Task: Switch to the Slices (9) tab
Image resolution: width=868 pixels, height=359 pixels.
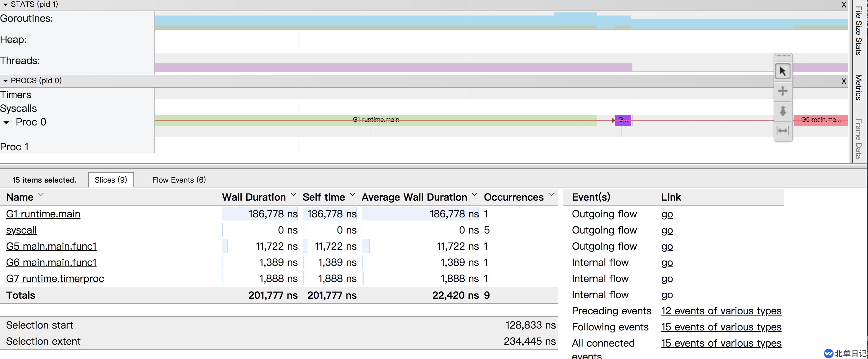Action: tap(111, 180)
